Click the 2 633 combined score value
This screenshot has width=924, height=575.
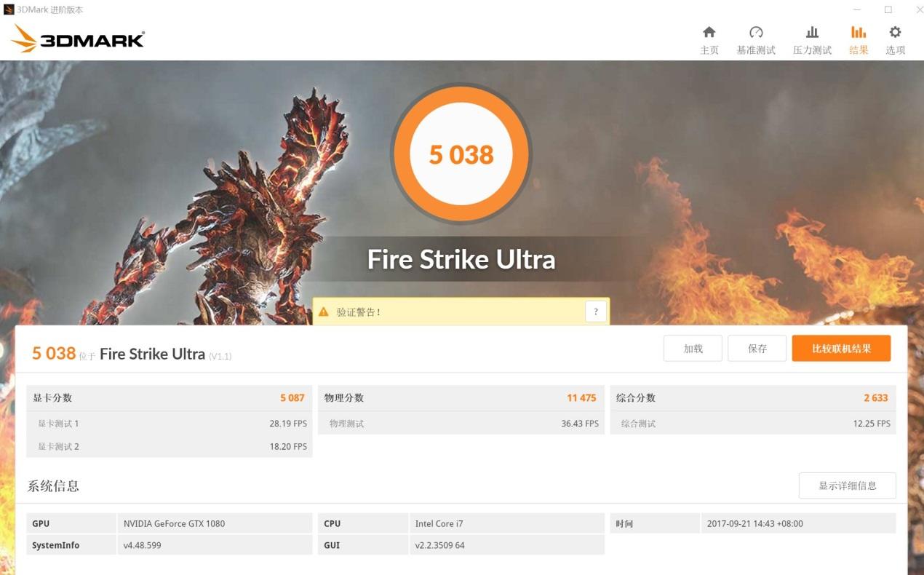pyautogui.click(x=876, y=398)
